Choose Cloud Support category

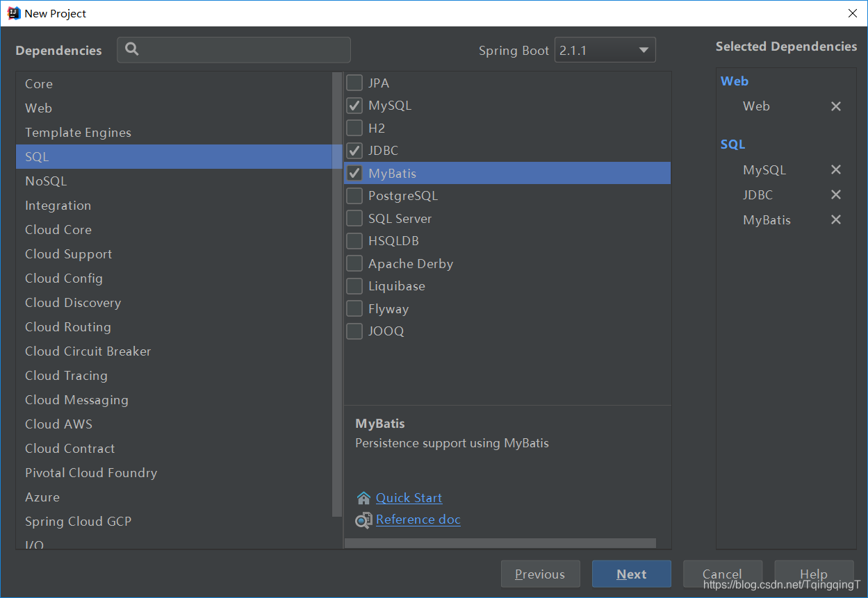coord(174,254)
